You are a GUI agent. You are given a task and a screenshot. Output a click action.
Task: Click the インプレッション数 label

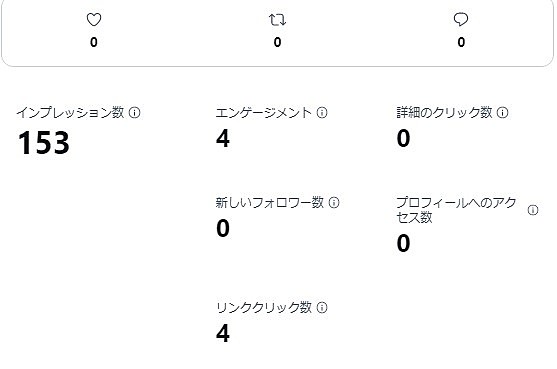coord(70,113)
